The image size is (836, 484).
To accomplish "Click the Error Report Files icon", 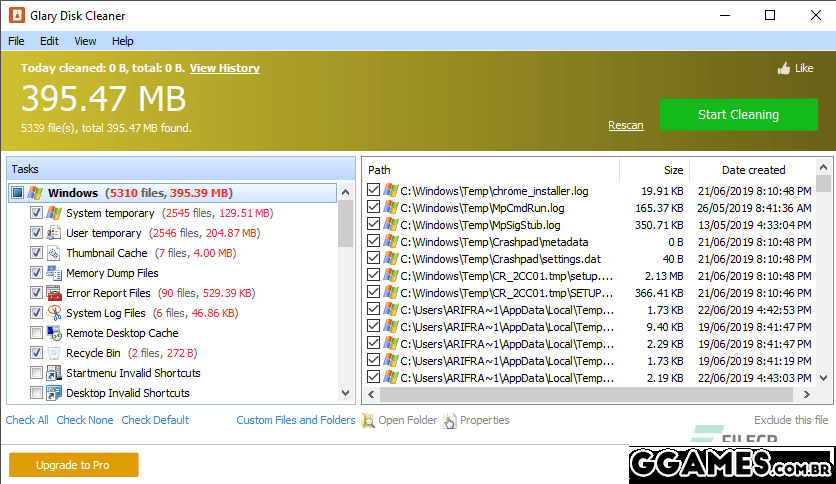I will coord(54,293).
